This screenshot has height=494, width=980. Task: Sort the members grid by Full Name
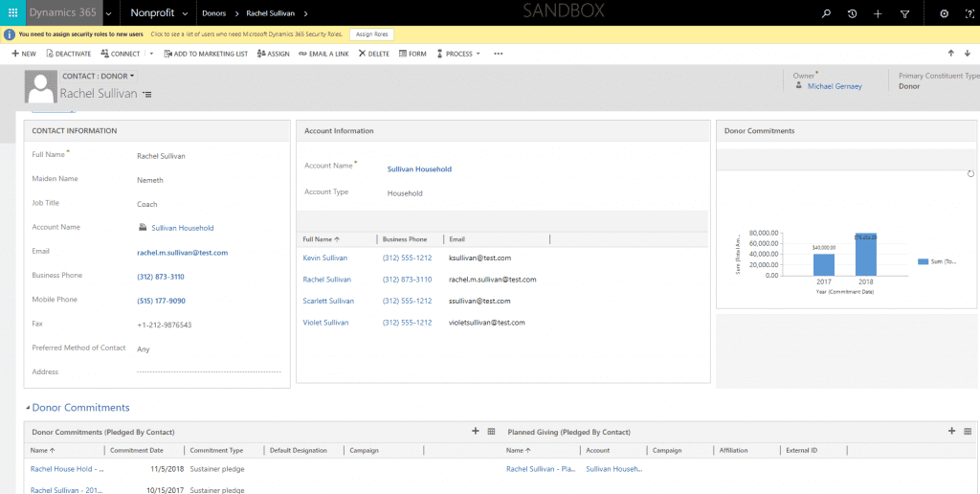[322, 239]
